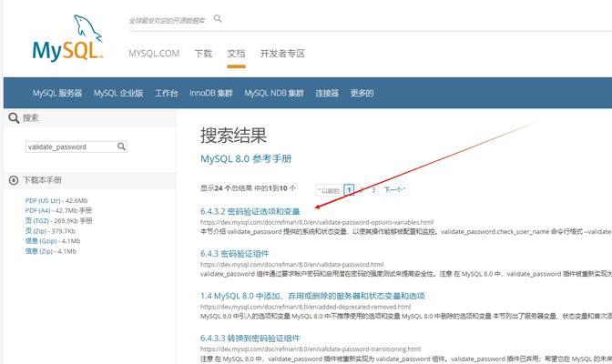Click the download icon beside 下载本手册
The width and height of the screenshot is (612, 364).
coord(14,180)
